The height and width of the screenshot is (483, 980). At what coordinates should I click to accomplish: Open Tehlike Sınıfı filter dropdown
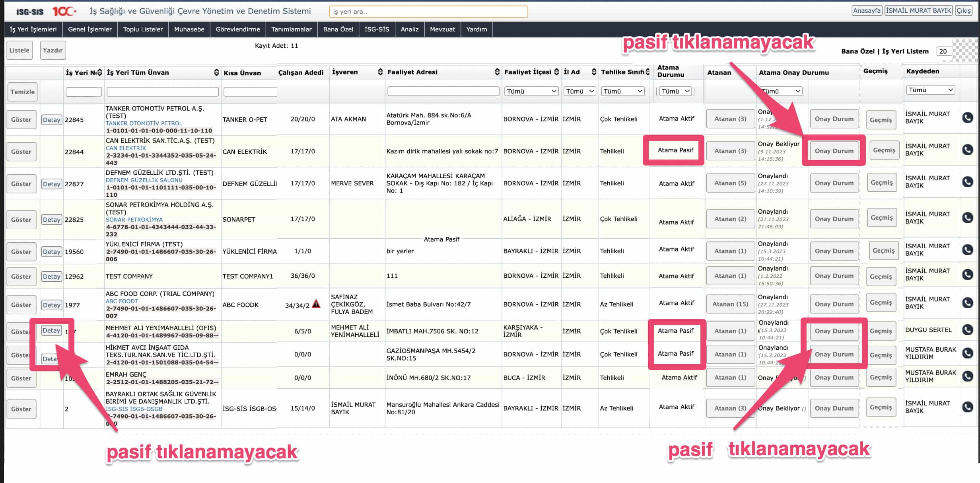[x=622, y=91]
